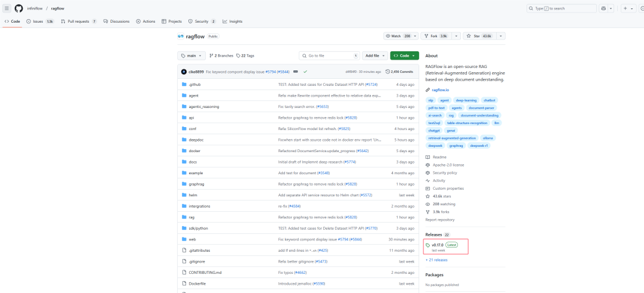Click the GitHub logo icon
The width and height of the screenshot is (644, 293).
(19, 8)
